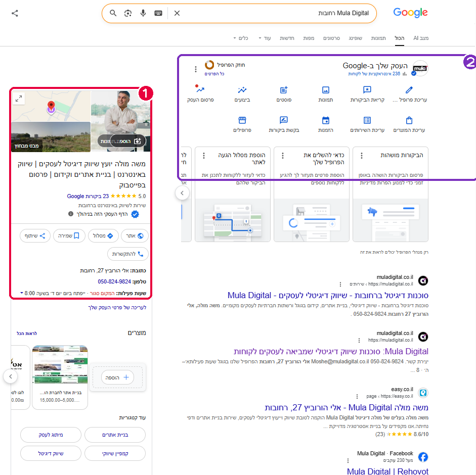The height and width of the screenshot is (475, 476).
Task: Select the קמפיין שיווקי category chip
Action: click(115, 453)
